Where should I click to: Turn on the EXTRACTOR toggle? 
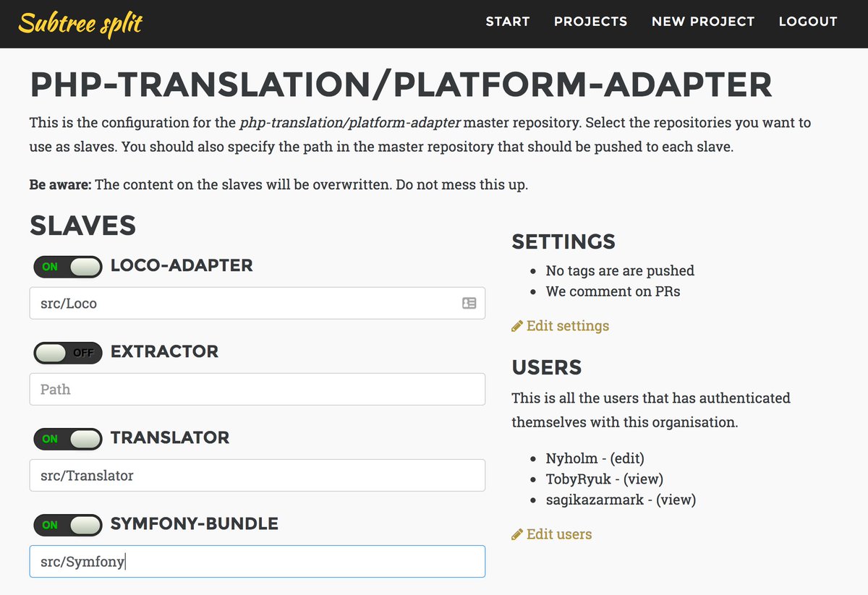pos(67,352)
